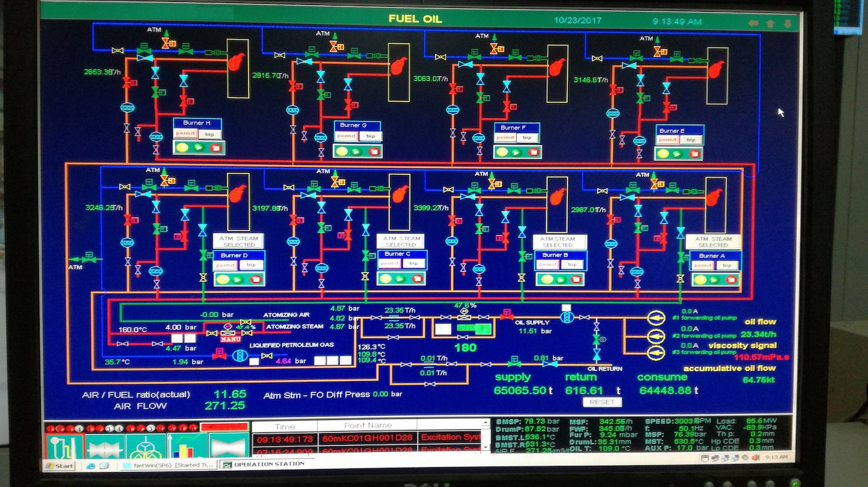Viewport: 868px width, 487px height.
Task: Select the OPERATION STATION taskbar tab
Action: [263, 464]
